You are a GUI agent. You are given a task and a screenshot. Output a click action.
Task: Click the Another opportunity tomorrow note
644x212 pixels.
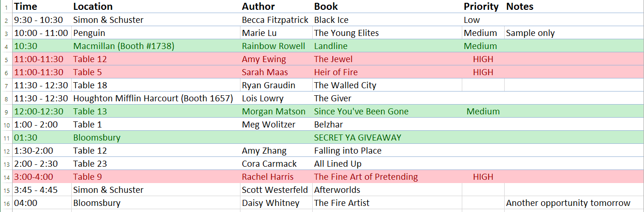568,203
